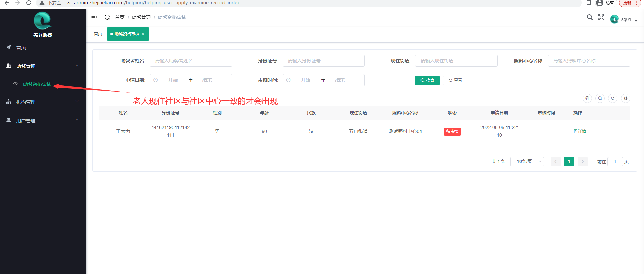Focus the 身份证号 input field

pos(324,61)
